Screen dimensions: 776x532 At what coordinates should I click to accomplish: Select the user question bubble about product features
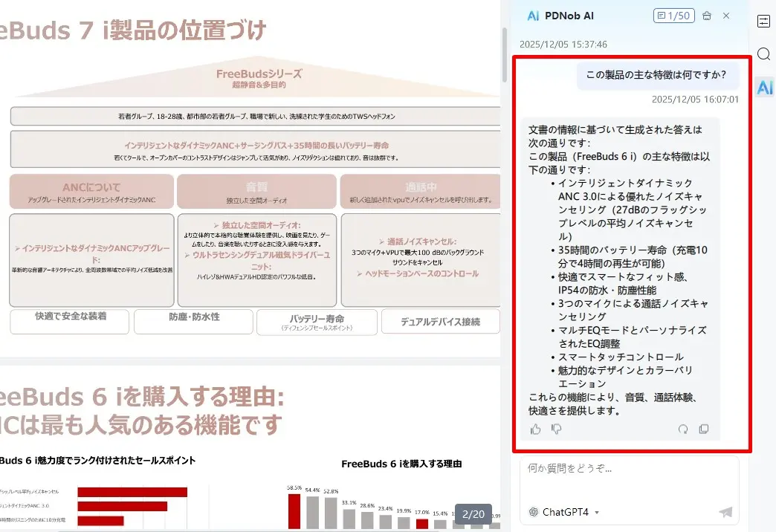[x=655, y=77]
